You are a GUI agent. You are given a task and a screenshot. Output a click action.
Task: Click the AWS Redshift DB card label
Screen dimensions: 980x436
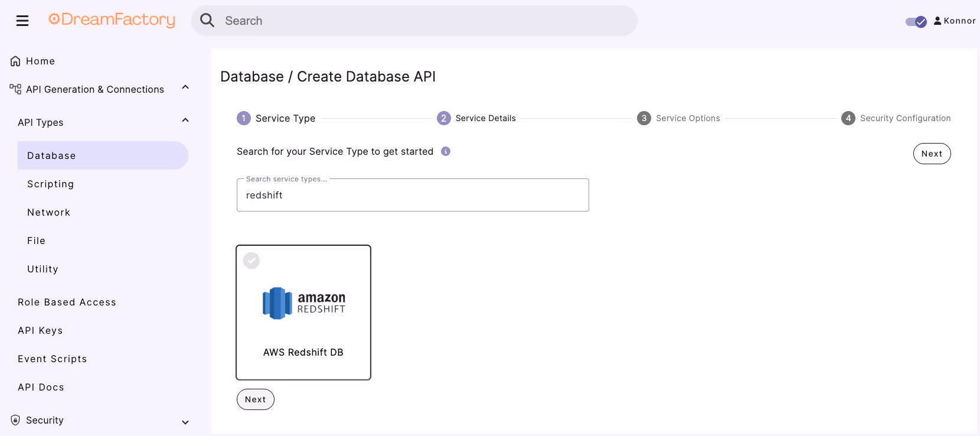[303, 352]
